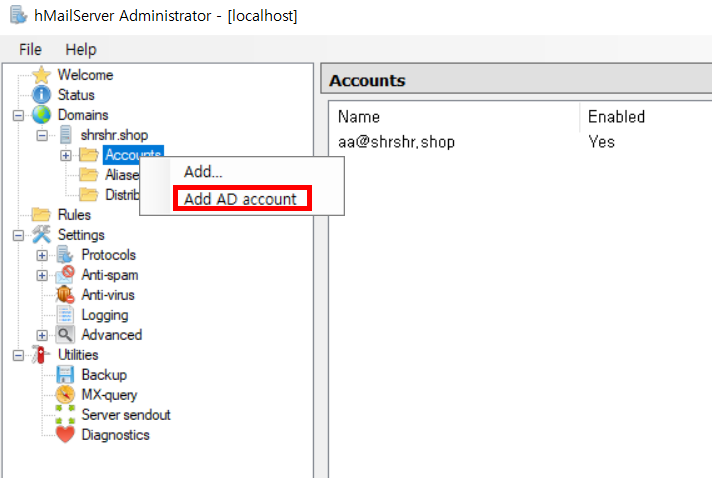Viewport: 712px width, 478px height.
Task: Collapse the shrshr.shop domain node
Action: coord(42,135)
